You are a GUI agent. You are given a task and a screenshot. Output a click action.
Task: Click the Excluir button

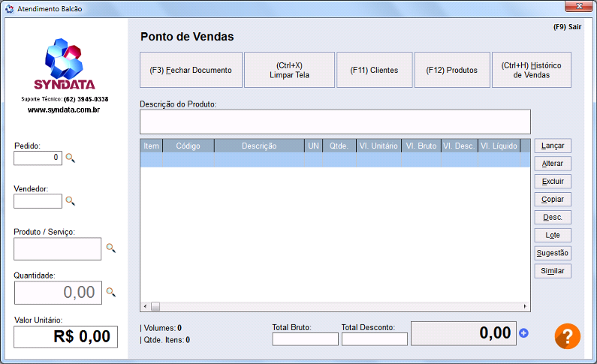pos(553,182)
